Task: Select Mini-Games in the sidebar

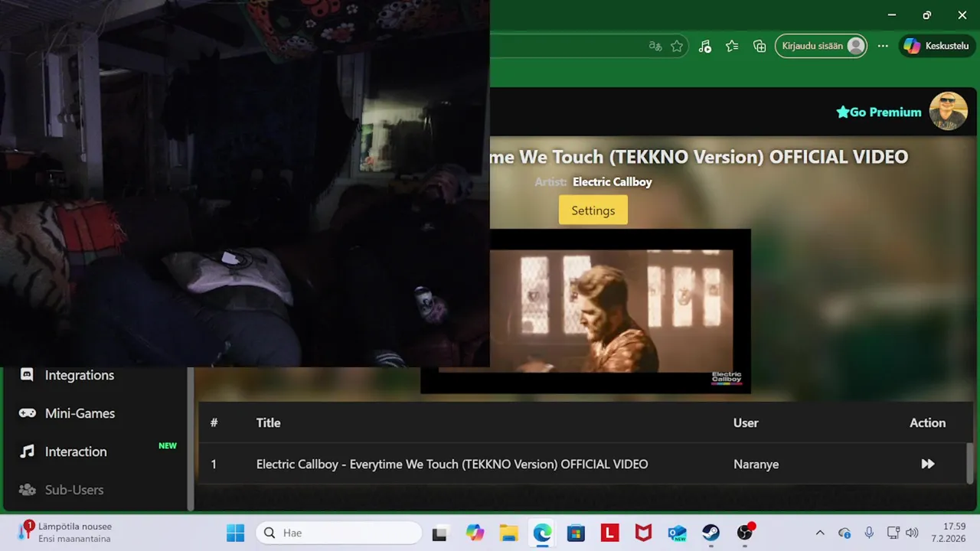Action: tap(80, 413)
